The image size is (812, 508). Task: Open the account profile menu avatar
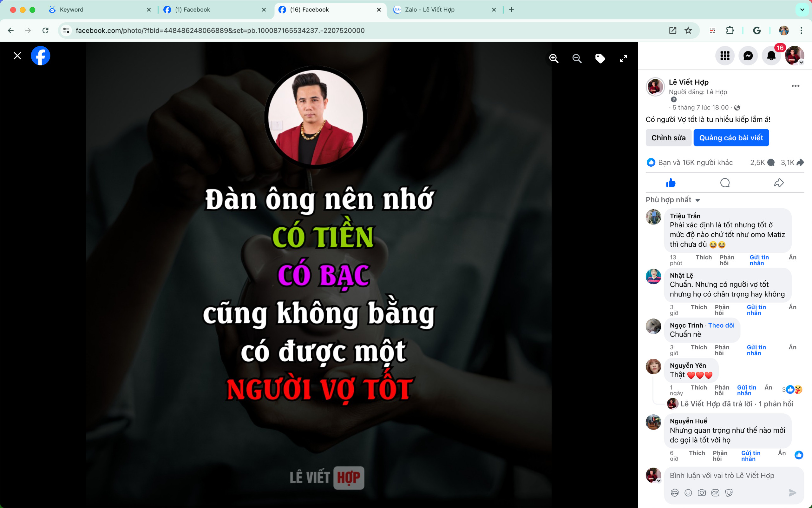click(x=794, y=56)
